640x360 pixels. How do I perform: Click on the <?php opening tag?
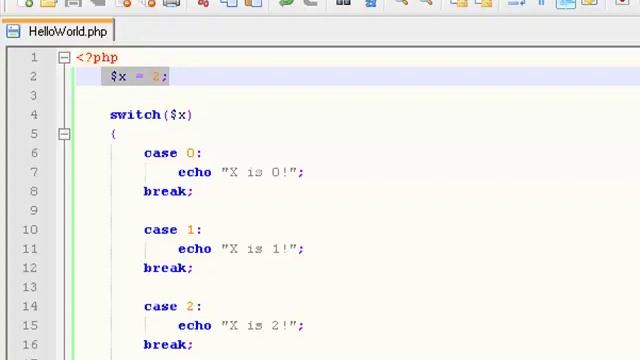click(x=97, y=58)
